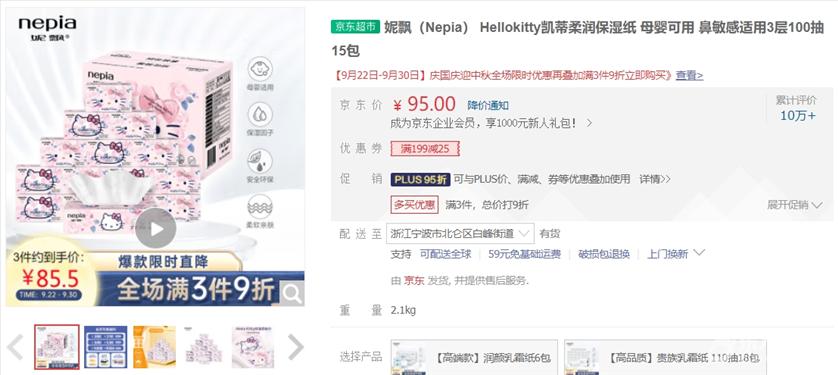The image size is (838, 375).
Task: Go to next thumbnails with right arrow
Action: [x=295, y=347]
